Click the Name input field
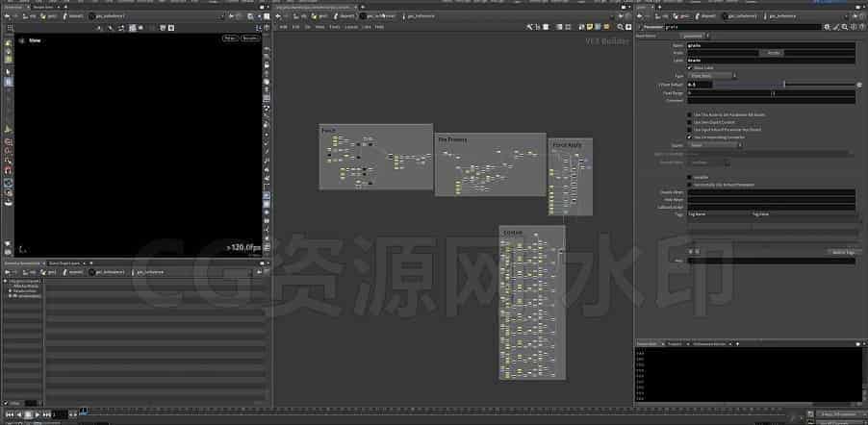 [771, 45]
